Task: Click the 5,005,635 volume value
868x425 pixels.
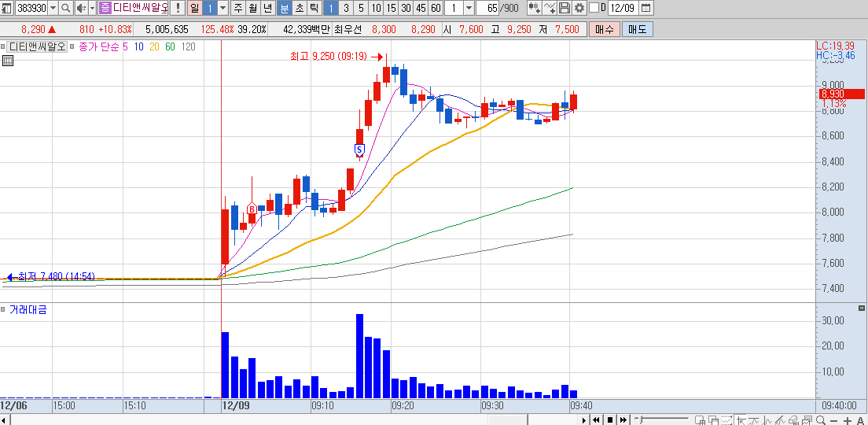Action: pos(167,29)
